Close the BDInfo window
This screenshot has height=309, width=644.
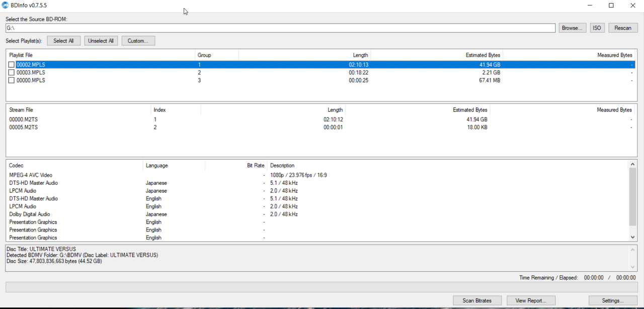coord(633,6)
